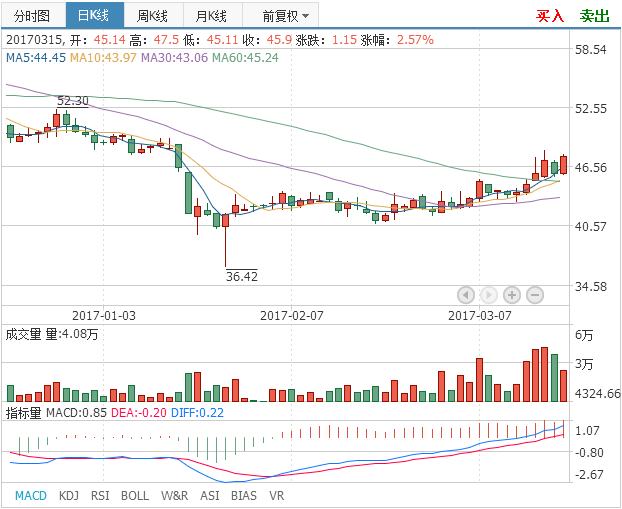Click the candlestick at 36.42 low
The height and width of the screenshot is (509, 622).
[226, 221]
